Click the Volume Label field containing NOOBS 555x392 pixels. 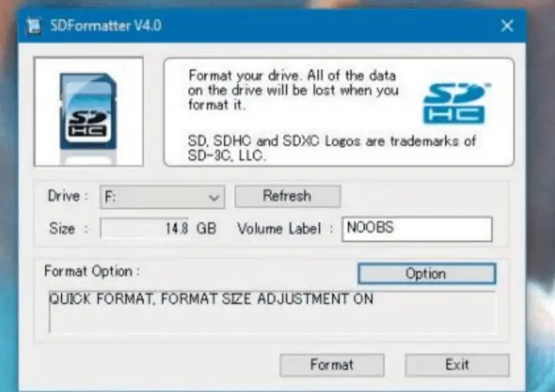coord(417,229)
